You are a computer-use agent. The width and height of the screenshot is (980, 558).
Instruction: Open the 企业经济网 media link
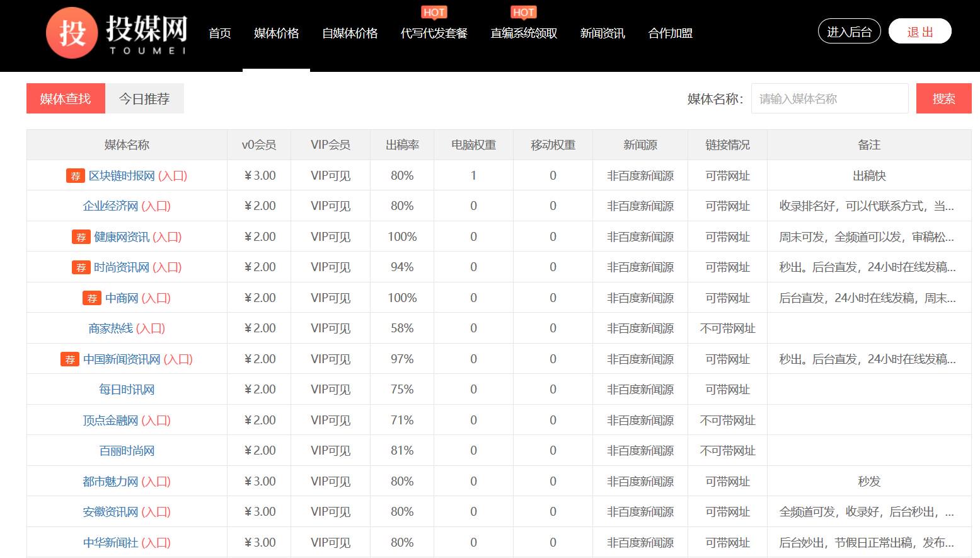[x=110, y=206]
